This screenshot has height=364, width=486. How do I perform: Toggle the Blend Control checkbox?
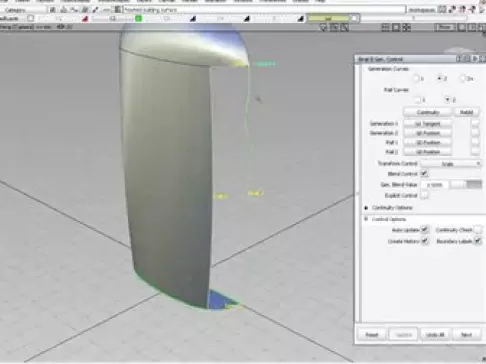click(x=424, y=174)
